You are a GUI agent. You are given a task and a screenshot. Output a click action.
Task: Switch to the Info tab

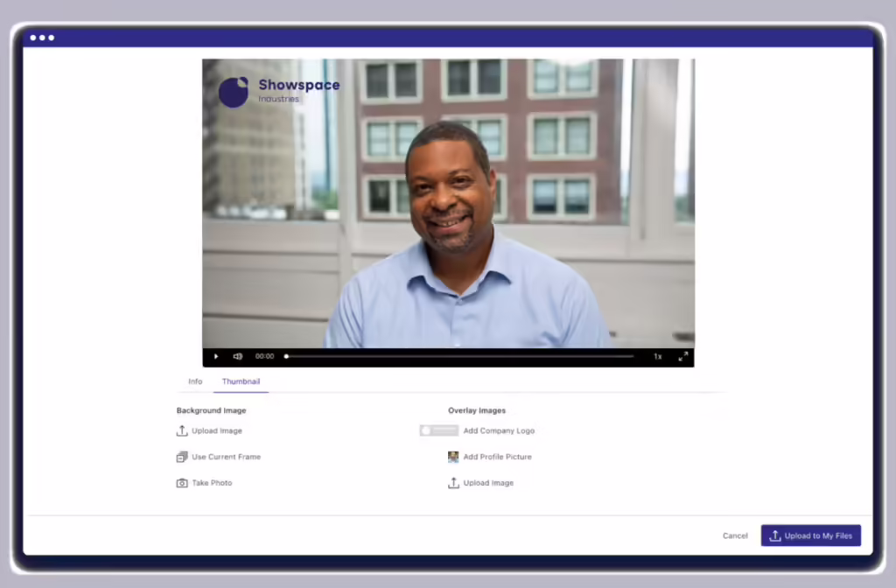click(x=195, y=381)
